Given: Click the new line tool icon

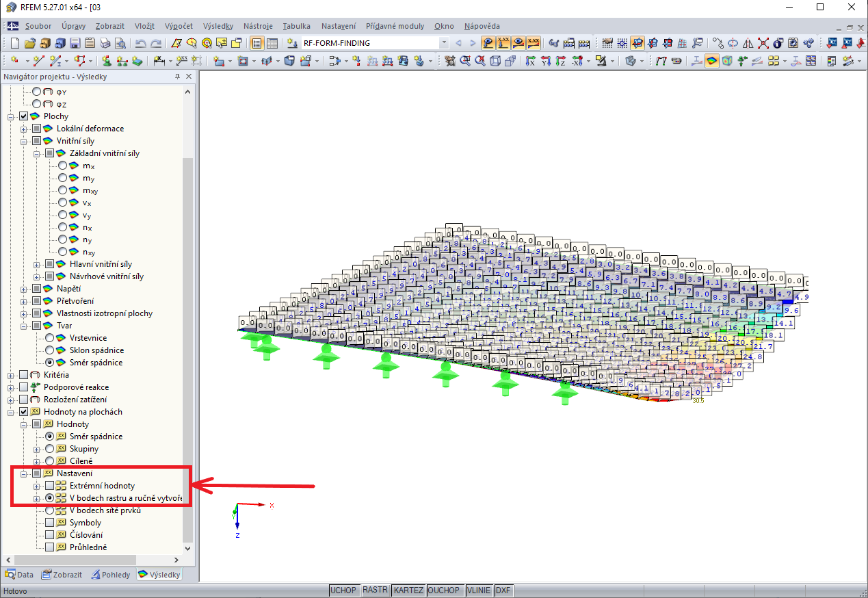Looking at the screenshot, I should (x=38, y=61).
